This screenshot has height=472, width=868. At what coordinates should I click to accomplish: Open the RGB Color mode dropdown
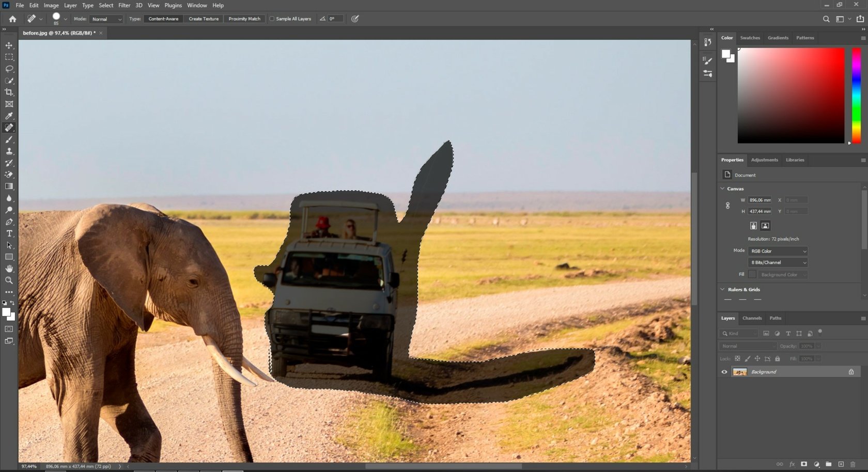pos(778,251)
